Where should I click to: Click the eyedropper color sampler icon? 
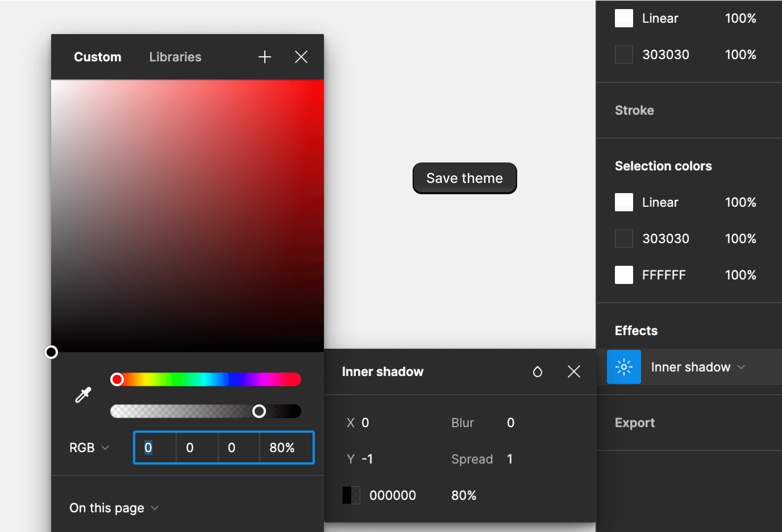pyautogui.click(x=83, y=395)
